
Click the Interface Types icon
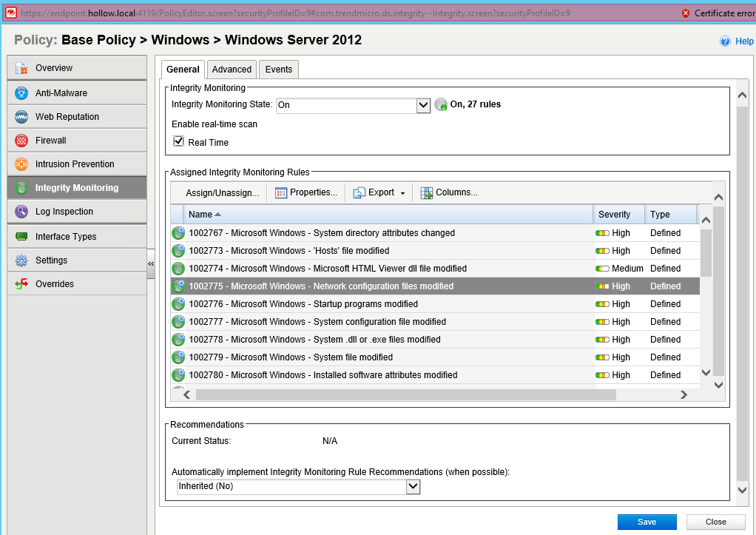click(x=21, y=237)
